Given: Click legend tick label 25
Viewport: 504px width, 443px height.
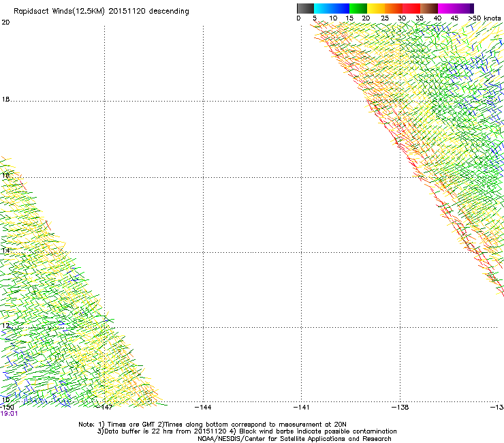Looking at the screenshot, I should coord(385,18).
